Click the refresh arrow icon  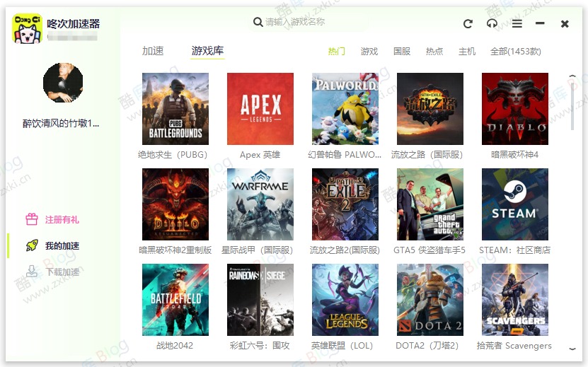point(468,24)
